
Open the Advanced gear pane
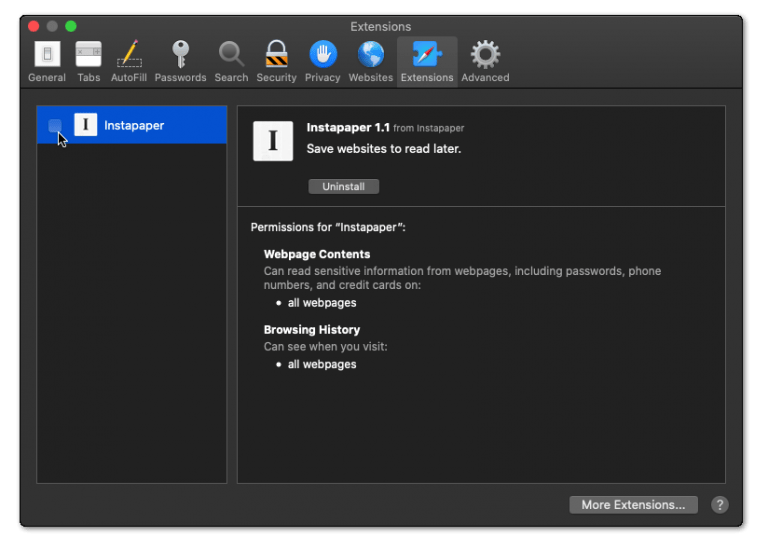click(x=485, y=62)
